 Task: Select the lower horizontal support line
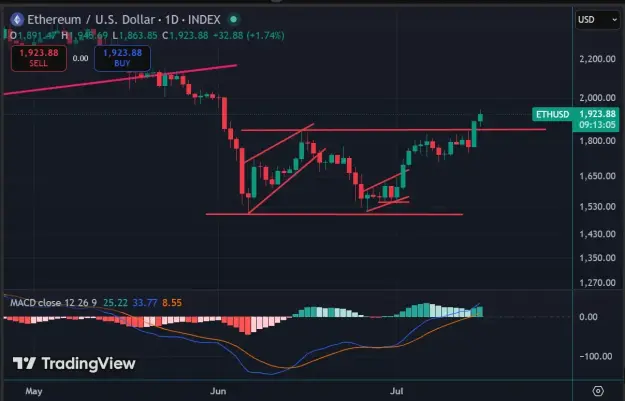pyautogui.click(x=334, y=214)
